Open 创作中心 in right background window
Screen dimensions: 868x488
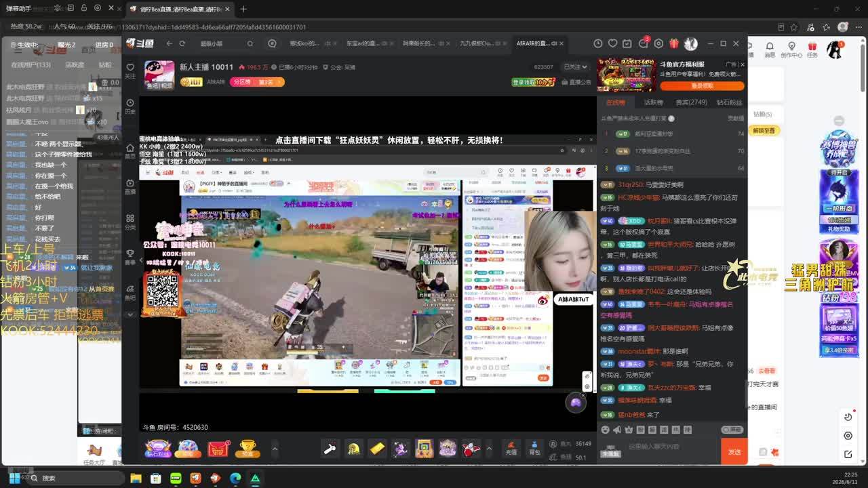pos(791,49)
